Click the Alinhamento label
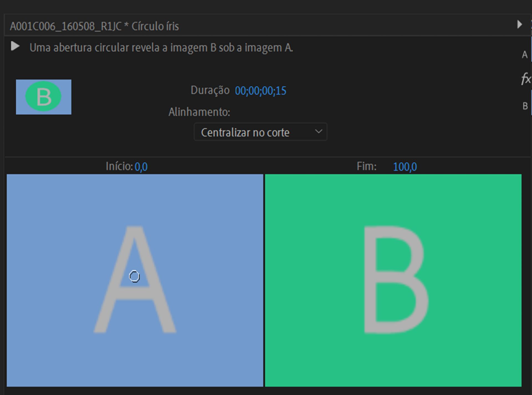Viewport: 532px width, 395px height. tap(199, 112)
